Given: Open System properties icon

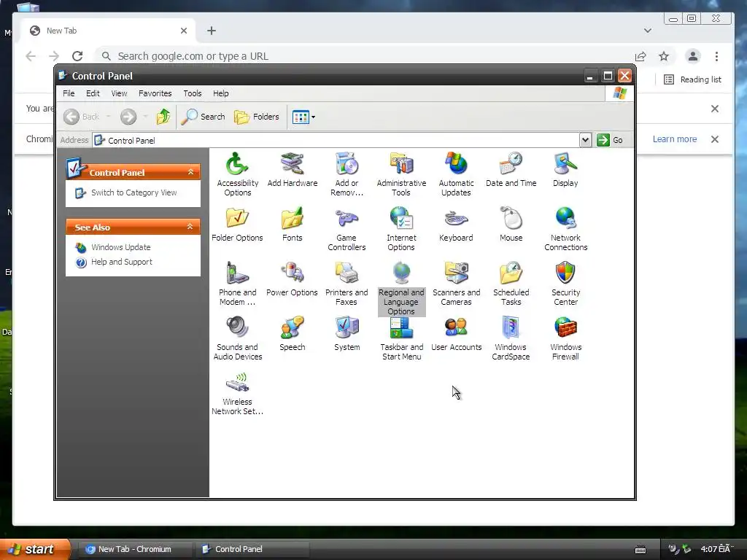Looking at the screenshot, I should tap(347, 334).
